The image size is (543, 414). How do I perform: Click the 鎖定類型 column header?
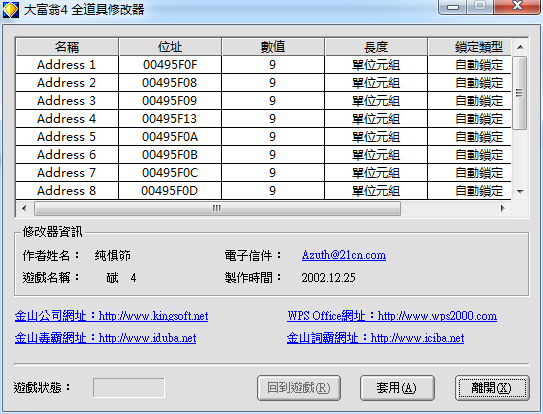[x=470, y=47]
